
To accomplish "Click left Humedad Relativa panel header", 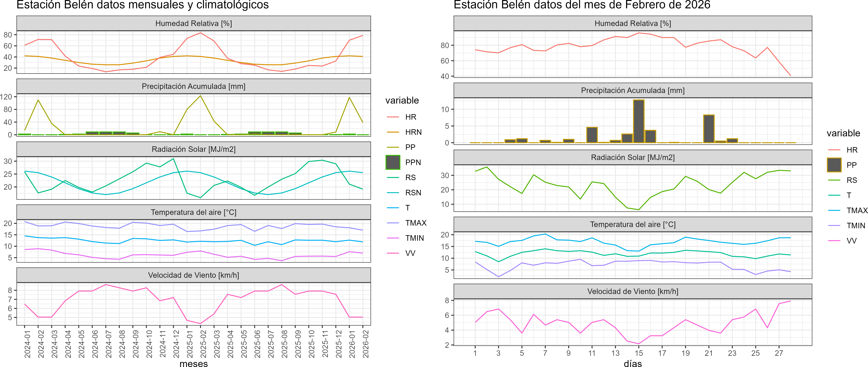I will (193, 23).
